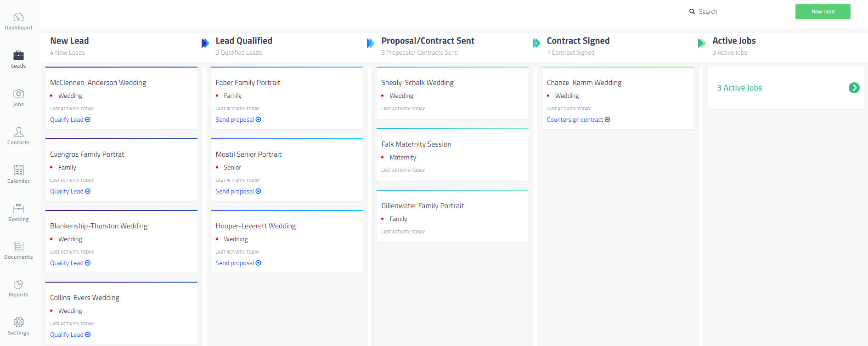Open the Dashboard icon in the sidebar

[18, 16]
